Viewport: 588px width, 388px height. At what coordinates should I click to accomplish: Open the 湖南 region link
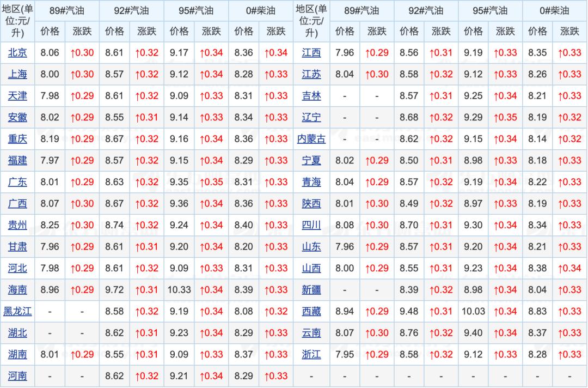pos(17,354)
